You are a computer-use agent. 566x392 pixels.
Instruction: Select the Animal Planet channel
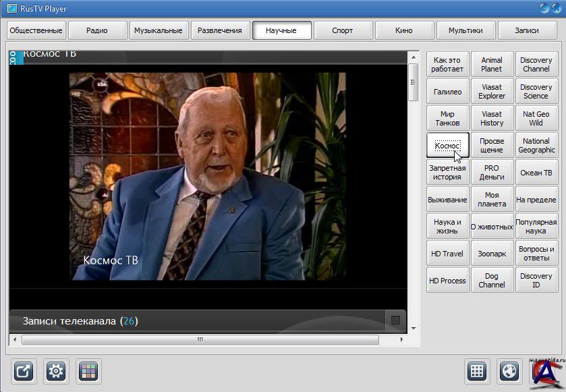[x=492, y=64]
